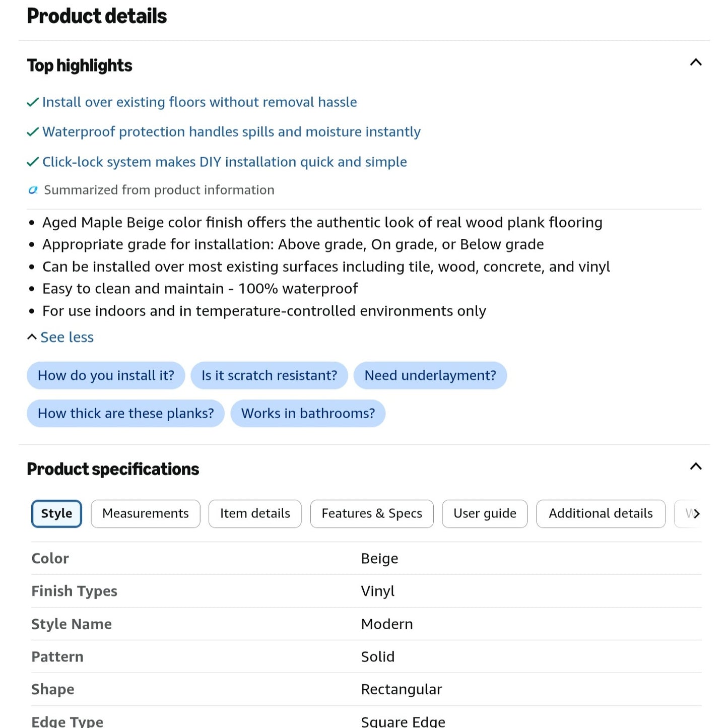The image size is (728, 728).
Task: Click See less to collapse bullets
Action: tap(67, 337)
